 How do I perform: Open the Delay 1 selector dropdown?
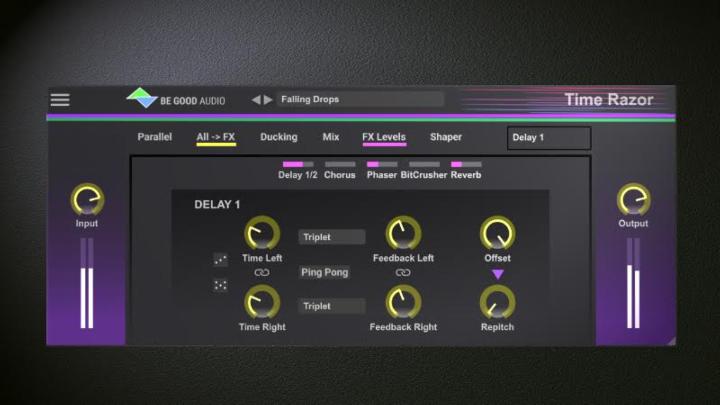(x=549, y=138)
